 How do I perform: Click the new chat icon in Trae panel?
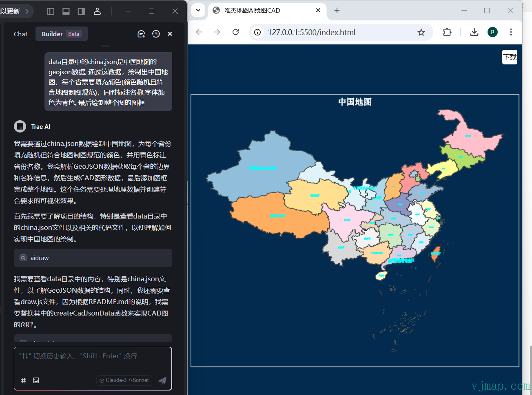[141, 34]
